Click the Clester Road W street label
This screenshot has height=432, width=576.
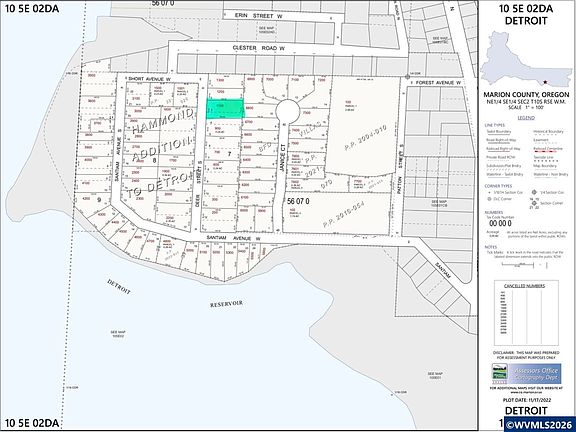259,48
